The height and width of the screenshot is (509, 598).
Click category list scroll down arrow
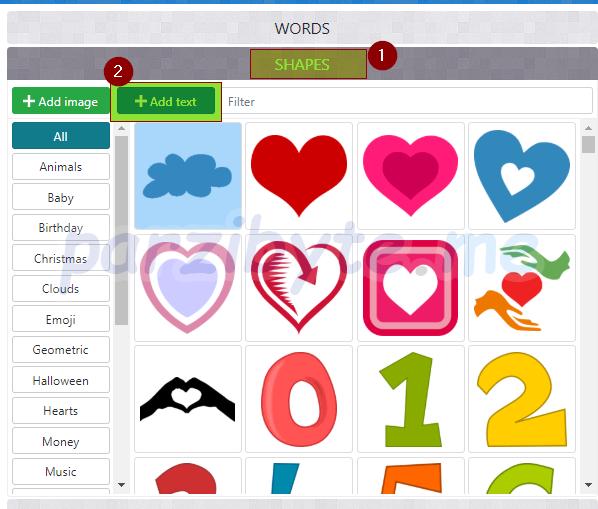point(122,485)
